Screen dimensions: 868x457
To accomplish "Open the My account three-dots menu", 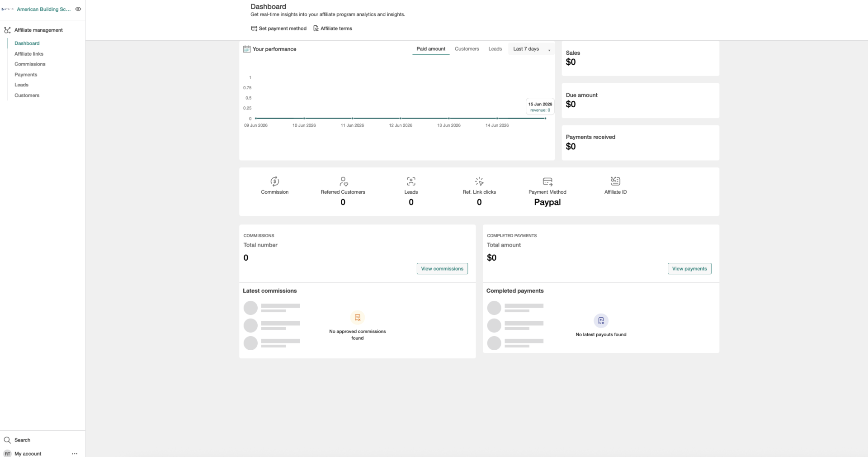I will tap(75, 453).
